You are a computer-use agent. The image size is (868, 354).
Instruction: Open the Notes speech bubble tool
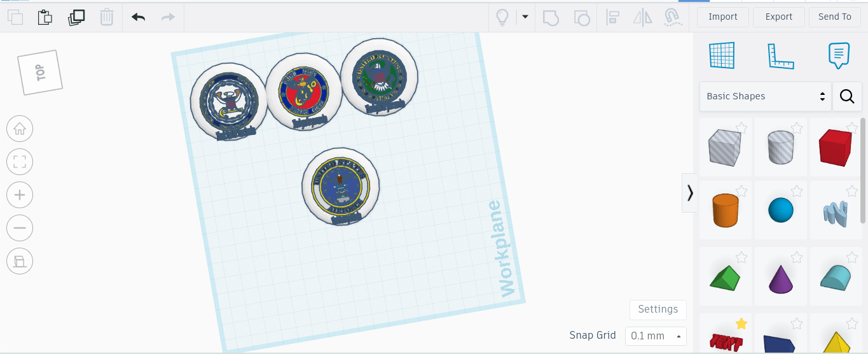point(839,56)
